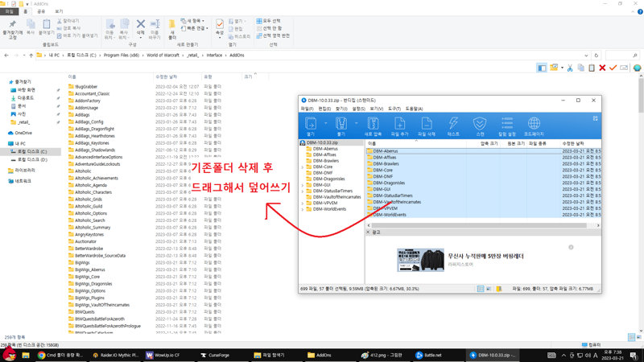Click the 칼럼 설정 (Column settings) icon

pos(507,123)
